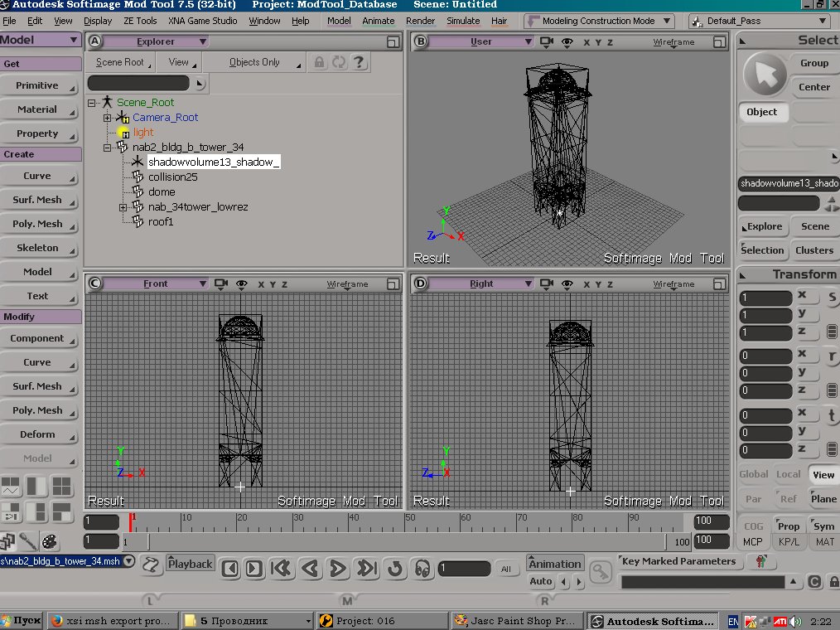The image size is (840, 630).
Task: Click the paint palette icon
Action: (x=49, y=541)
